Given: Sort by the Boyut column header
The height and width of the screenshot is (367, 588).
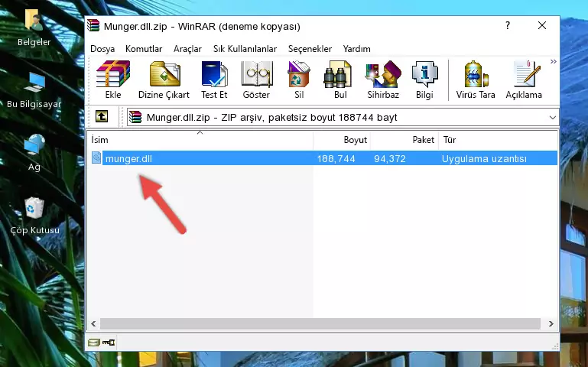Looking at the screenshot, I should click(x=342, y=140).
